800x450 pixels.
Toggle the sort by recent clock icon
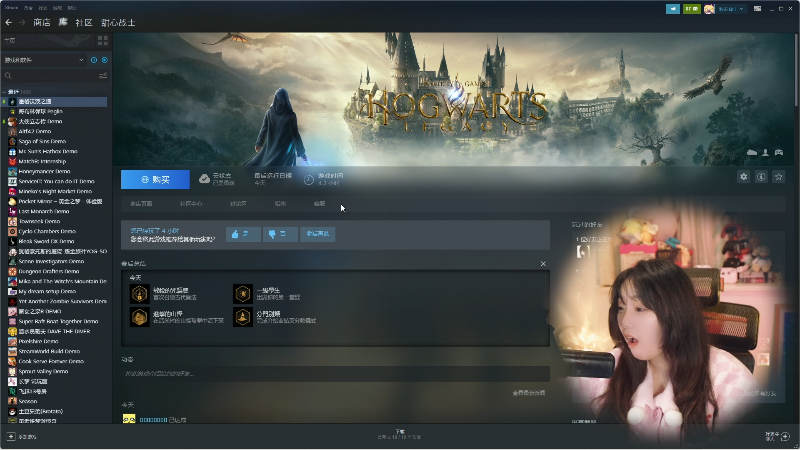[94, 60]
